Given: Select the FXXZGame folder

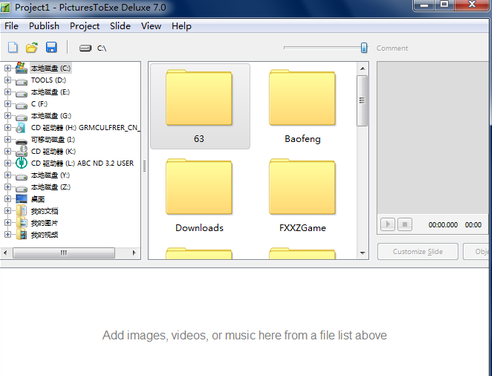Looking at the screenshot, I should coord(302,195).
